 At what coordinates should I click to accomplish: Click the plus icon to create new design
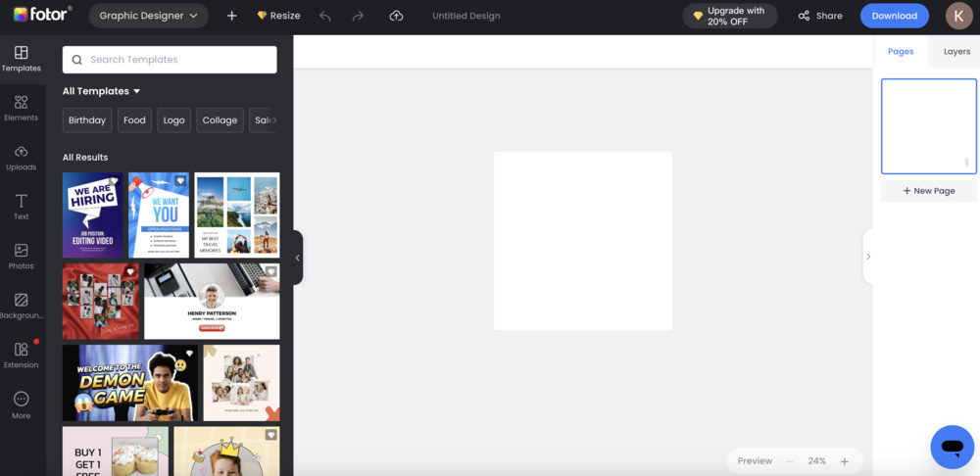click(x=231, y=16)
